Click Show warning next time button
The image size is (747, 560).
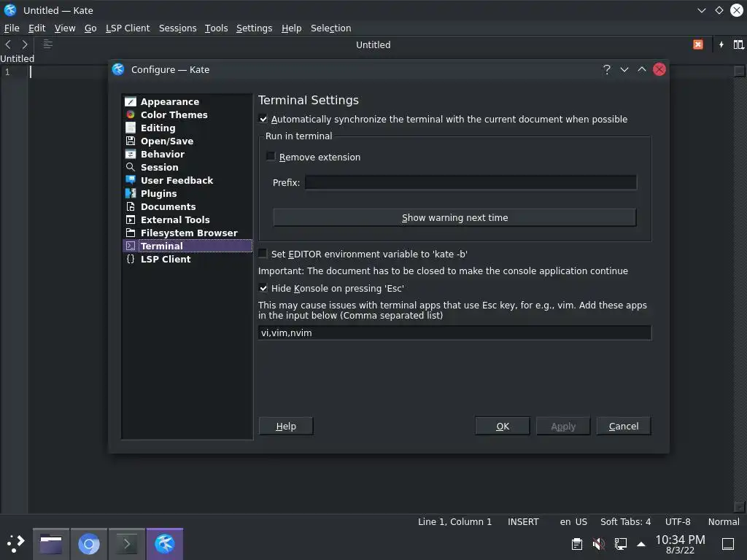tap(455, 217)
